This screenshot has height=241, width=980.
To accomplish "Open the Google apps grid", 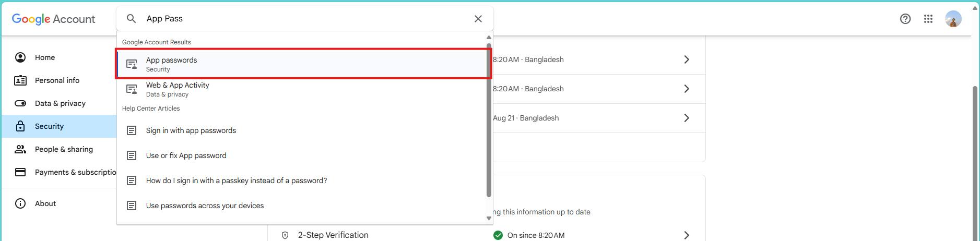I will tap(928, 19).
